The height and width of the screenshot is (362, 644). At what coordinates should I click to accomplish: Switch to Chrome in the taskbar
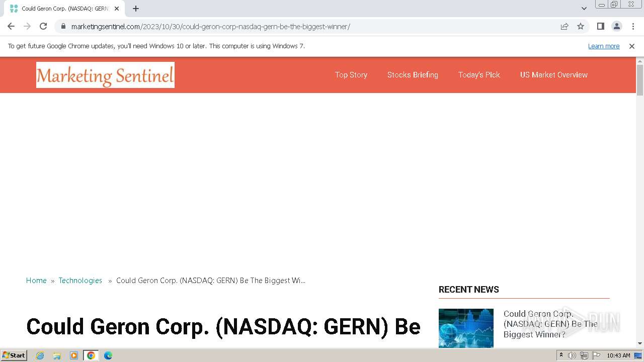coord(91,355)
